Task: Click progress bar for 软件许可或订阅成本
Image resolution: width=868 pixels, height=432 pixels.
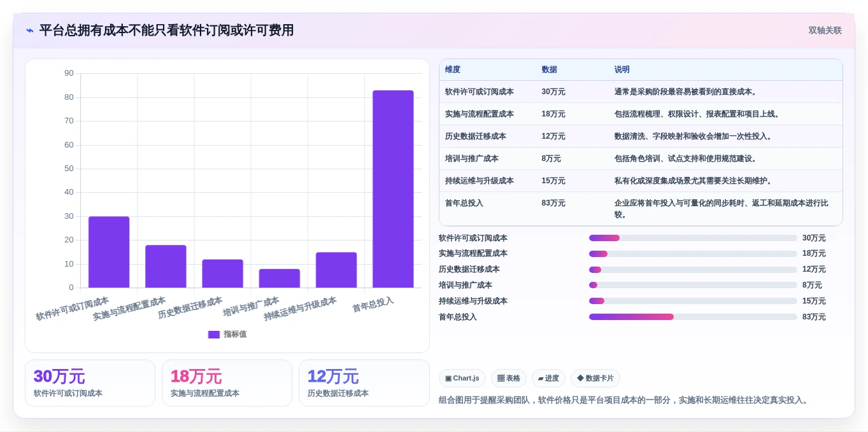Action: [693, 238]
